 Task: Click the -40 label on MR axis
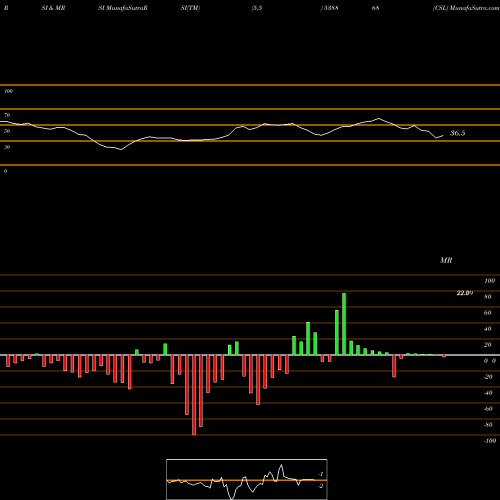[x=488, y=393]
